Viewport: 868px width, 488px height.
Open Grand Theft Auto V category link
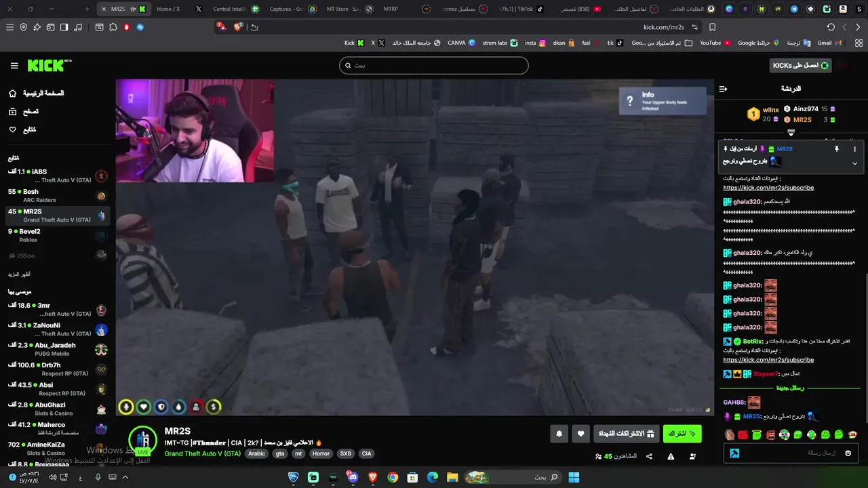202,454
